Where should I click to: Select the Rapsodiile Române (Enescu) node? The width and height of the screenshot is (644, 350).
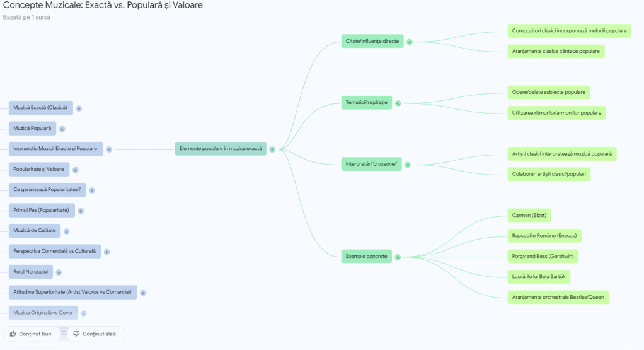point(544,236)
